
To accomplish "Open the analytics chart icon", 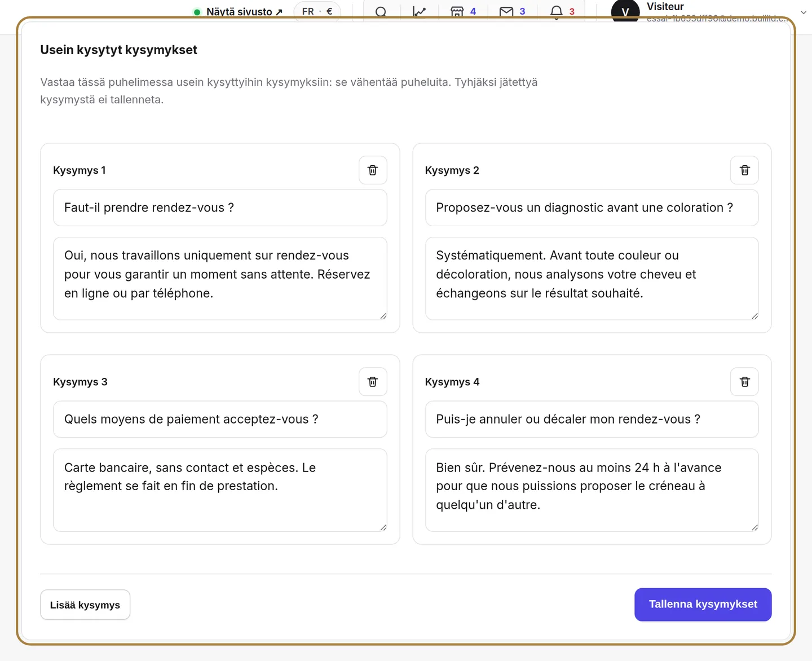I will click(419, 12).
